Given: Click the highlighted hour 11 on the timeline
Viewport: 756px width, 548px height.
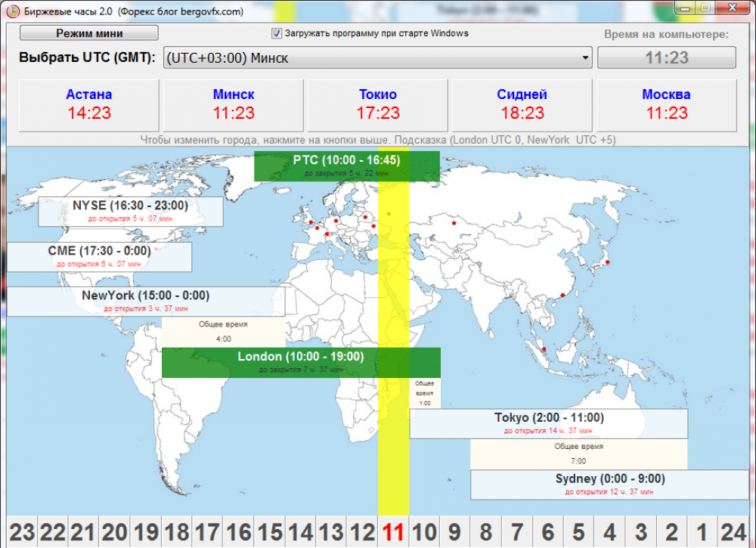Looking at the screenshot, I should coord(393,532).
